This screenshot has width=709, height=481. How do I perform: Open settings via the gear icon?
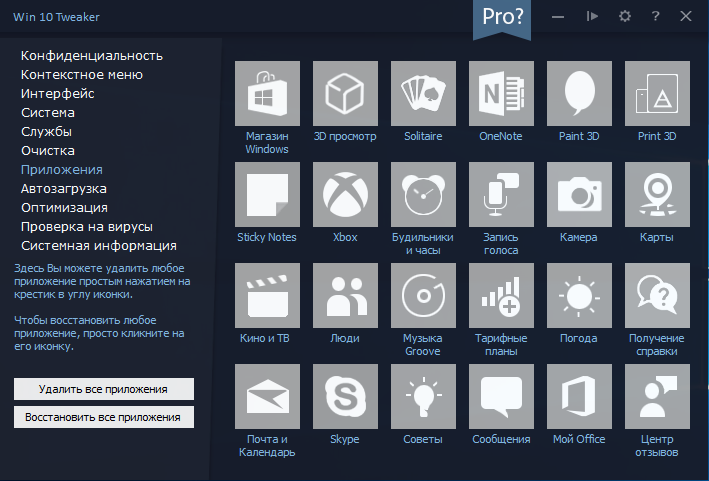click(624, 17)
